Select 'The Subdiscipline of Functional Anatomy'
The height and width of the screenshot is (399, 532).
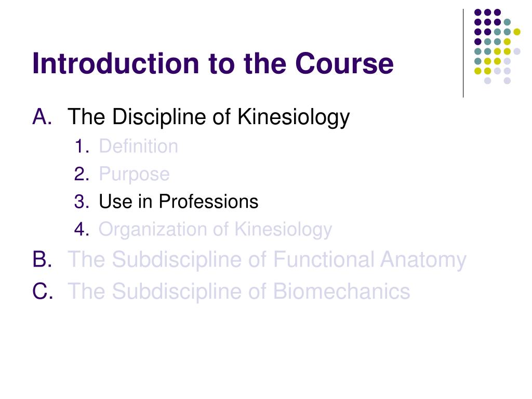pyautogui.click(x=267, y=260)
